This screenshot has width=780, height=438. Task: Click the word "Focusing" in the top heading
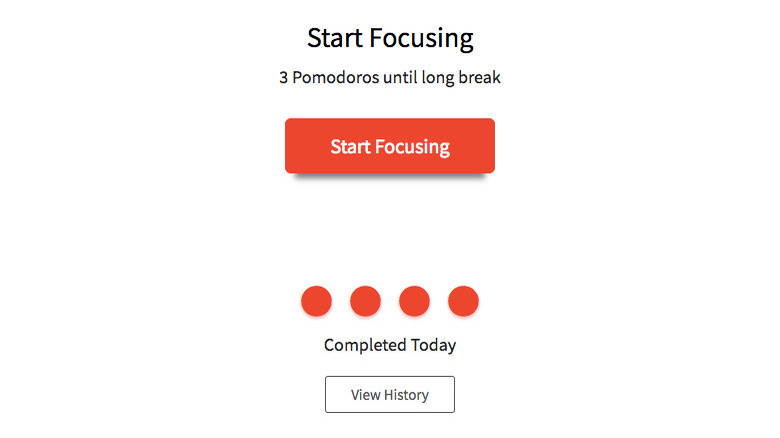click(421, 39)
